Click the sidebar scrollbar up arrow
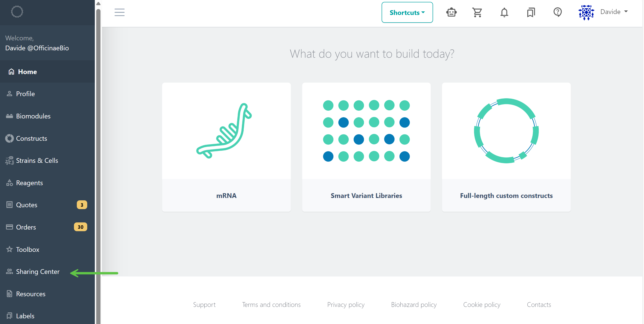Screen dimensions: 644x324 pos(98,4)
